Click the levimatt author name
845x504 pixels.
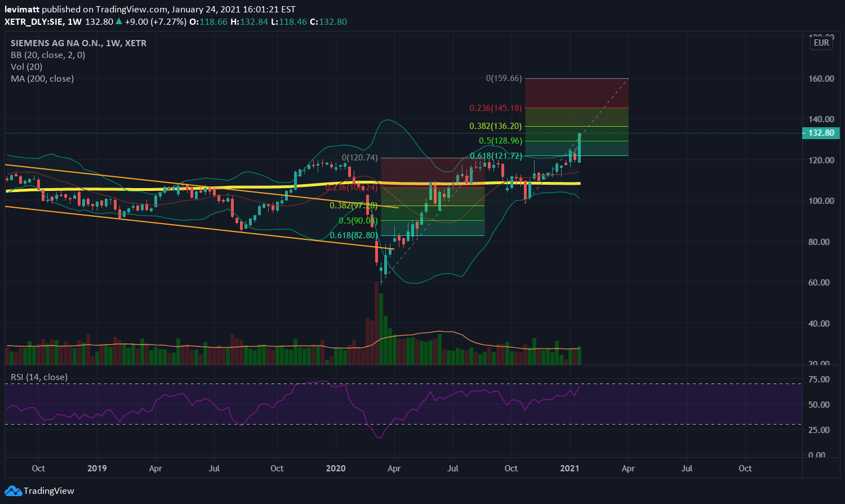21,10
